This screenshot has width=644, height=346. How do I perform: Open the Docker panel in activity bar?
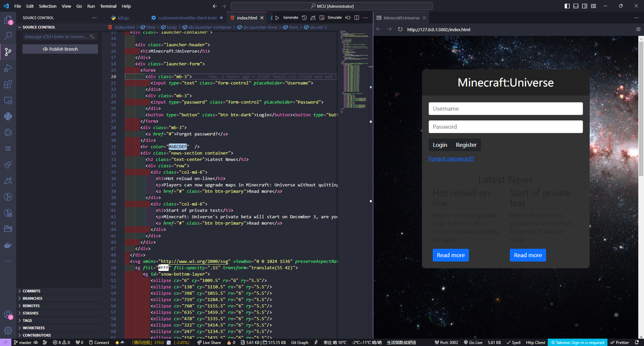[x=8, y=245]
